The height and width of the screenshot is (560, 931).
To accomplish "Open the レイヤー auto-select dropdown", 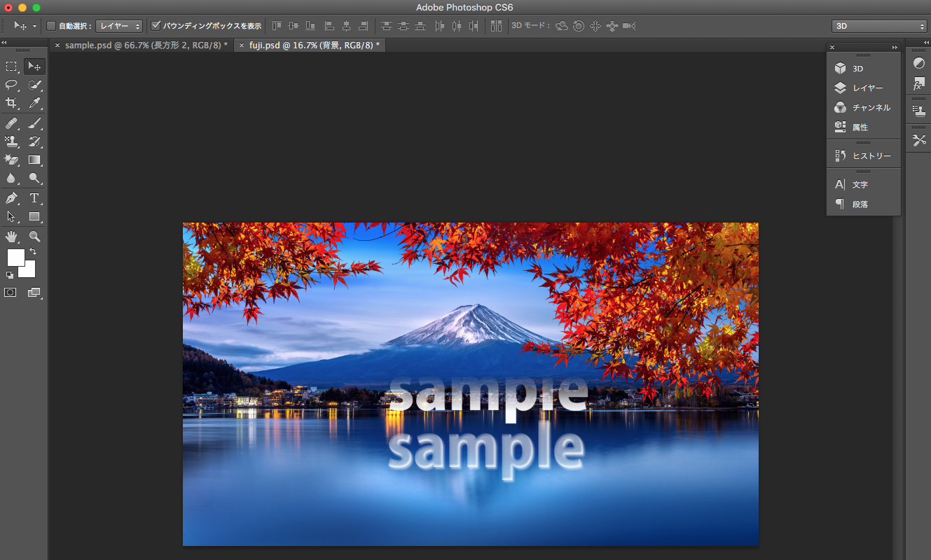I will pos(119,26).
